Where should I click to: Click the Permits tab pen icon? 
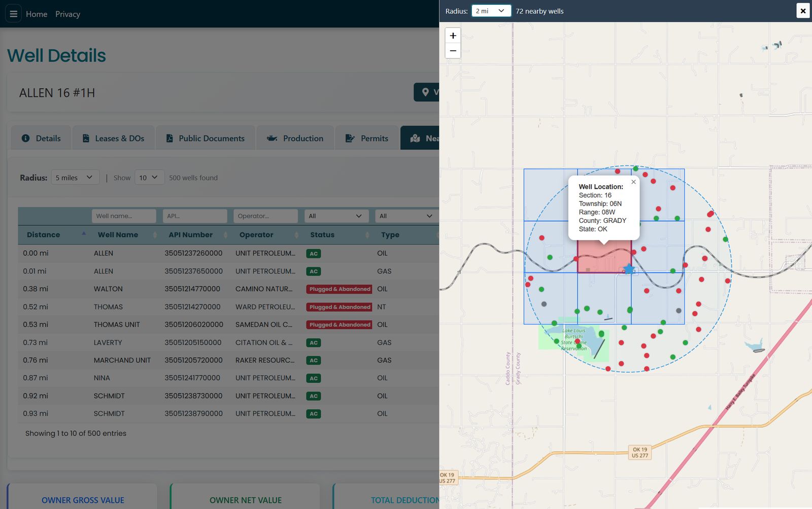click(350, 138)
